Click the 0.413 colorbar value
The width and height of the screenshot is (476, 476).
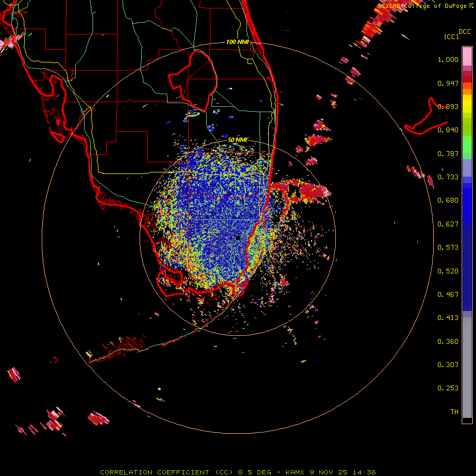tap(448, 318)
